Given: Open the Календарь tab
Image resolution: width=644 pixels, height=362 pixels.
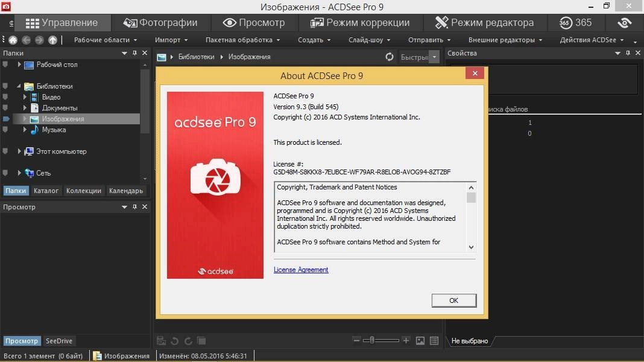Looking at the screenshot, I should 126,191.
